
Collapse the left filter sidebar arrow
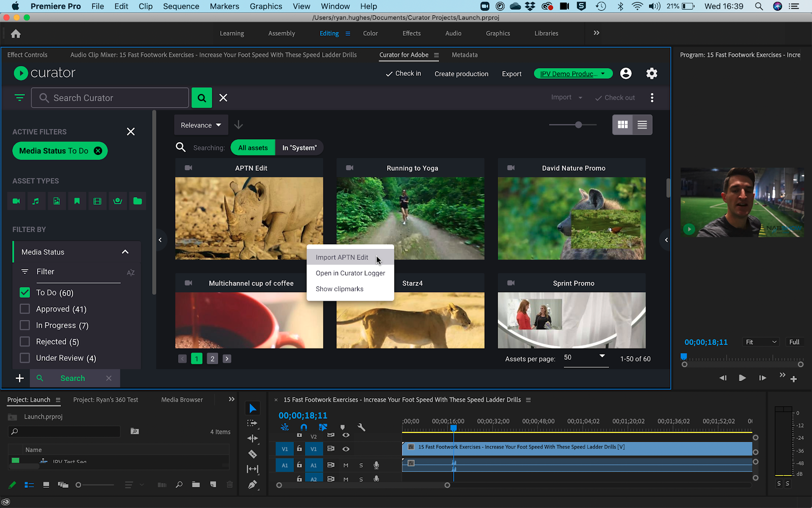(160, 240)
